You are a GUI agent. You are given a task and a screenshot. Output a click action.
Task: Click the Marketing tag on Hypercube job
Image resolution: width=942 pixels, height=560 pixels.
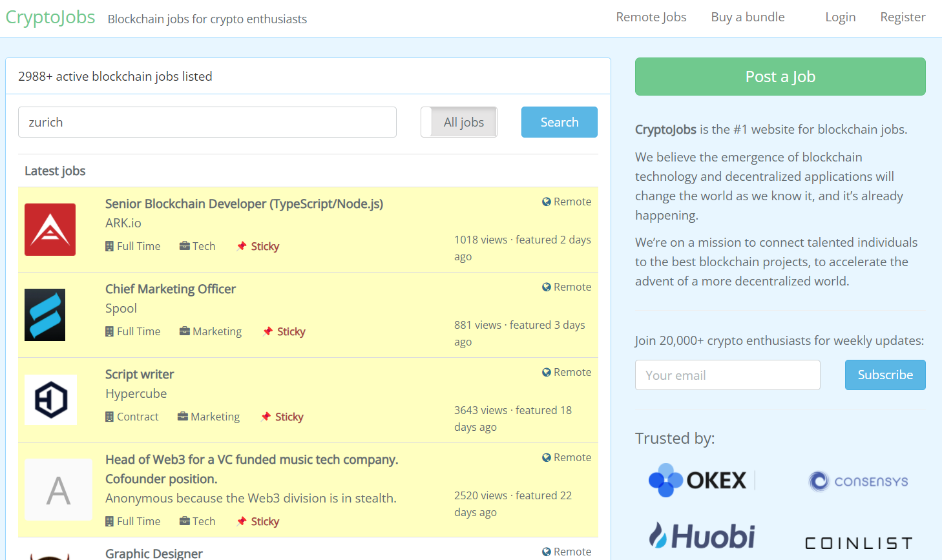coord(215,417)
